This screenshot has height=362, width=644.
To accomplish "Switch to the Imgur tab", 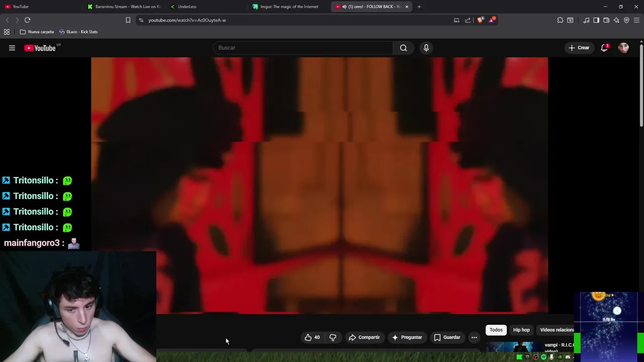I will pyautogui.click(x=289, y=7).
